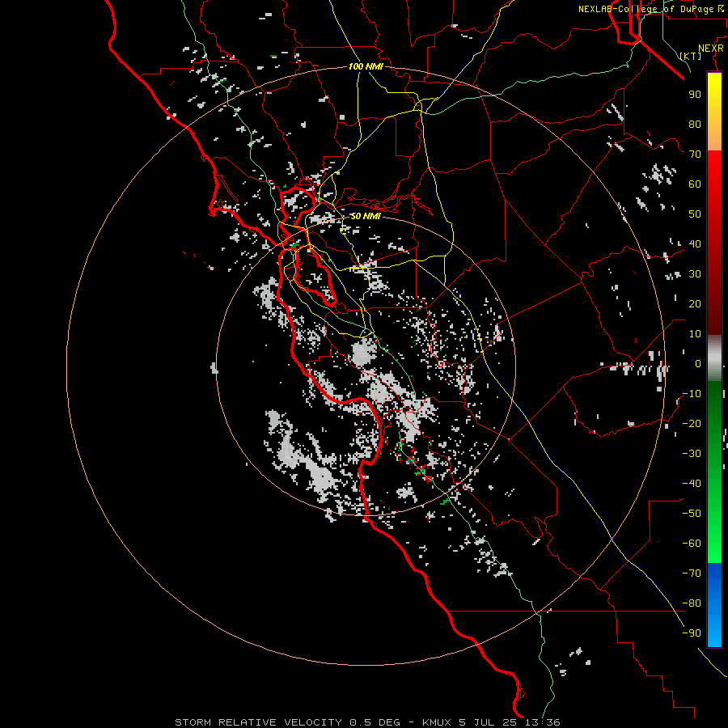Click the 60 value on velocity scale
Screen dimensions: 728x728
(695, 184)
